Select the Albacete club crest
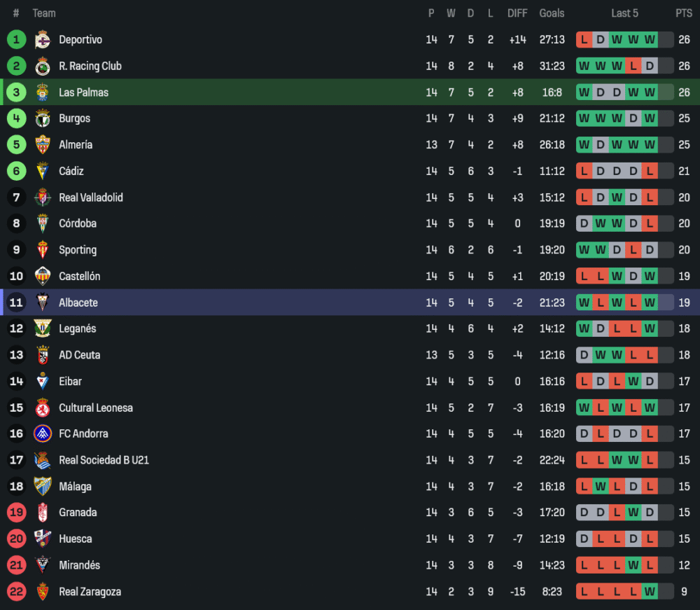The height and width of the screenshot is (610, 700). (x=43, y=303)
